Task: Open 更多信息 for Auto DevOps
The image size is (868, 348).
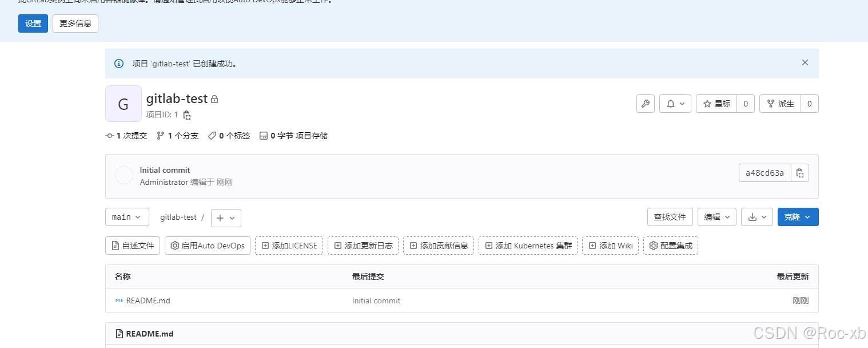Action: tap(75, 23)
